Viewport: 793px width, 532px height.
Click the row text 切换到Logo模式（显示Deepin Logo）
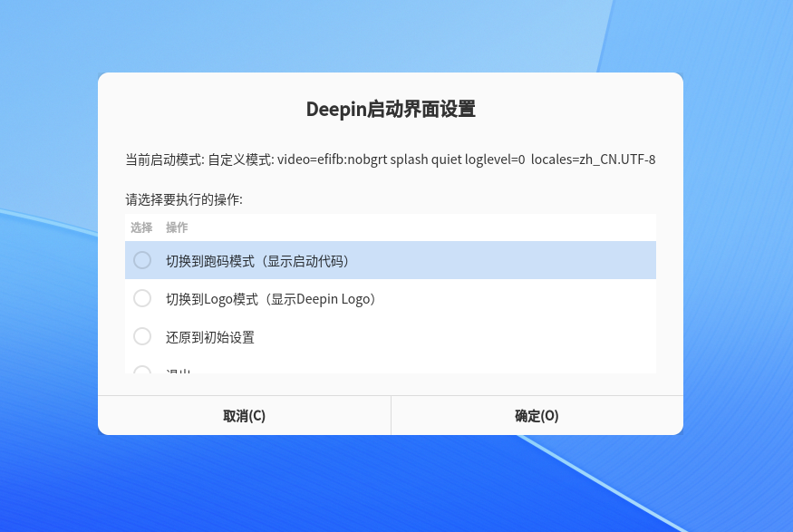coord(272,299)
